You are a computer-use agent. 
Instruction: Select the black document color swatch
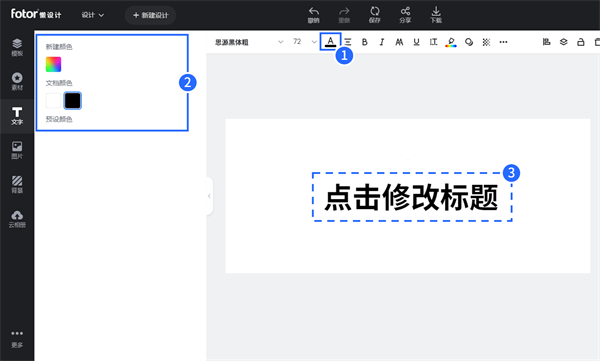[72, 101]
